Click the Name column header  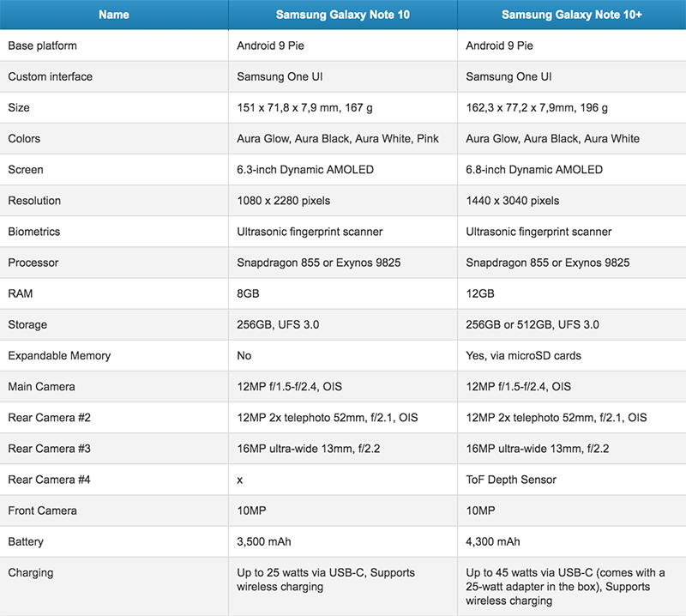point(114,15)
